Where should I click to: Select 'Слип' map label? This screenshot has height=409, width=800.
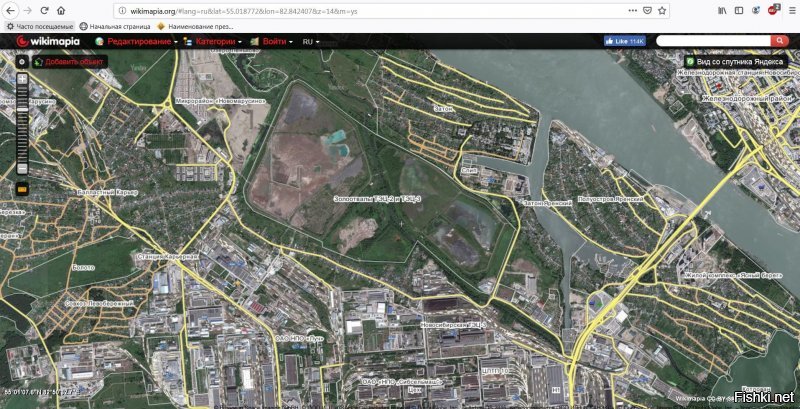(x=469, y=170)
